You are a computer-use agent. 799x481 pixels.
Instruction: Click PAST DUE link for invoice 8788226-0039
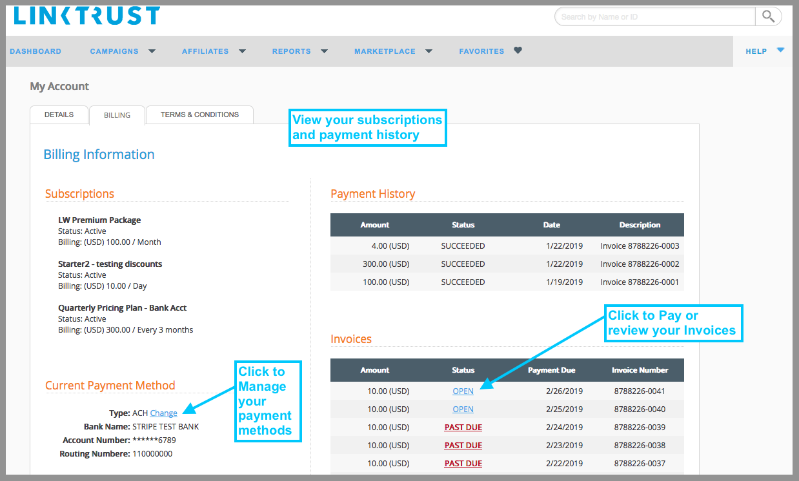click(463, 427)
